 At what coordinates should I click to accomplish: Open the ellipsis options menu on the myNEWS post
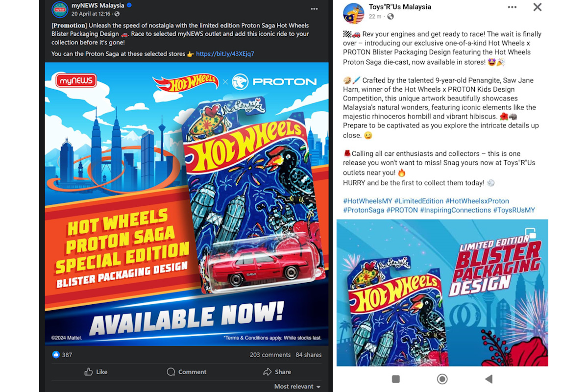pos(314,8)
